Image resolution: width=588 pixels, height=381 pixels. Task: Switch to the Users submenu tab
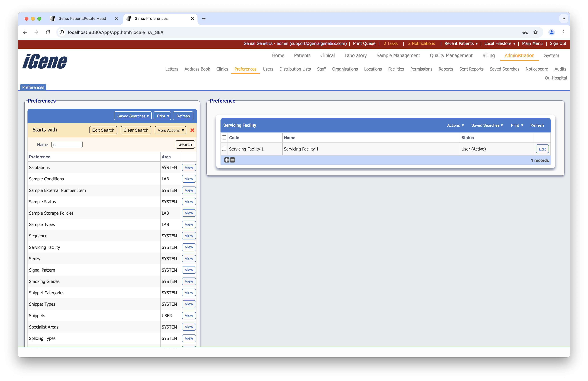(x=268, y=69)
